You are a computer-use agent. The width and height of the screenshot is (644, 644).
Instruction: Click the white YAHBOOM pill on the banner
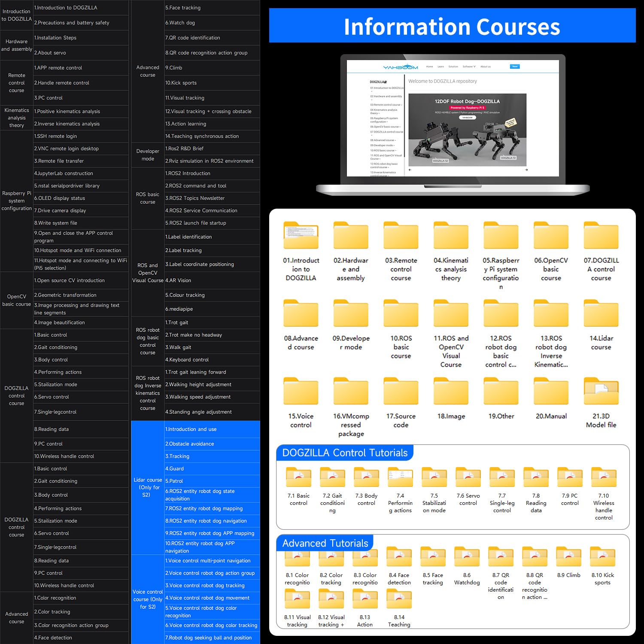pos(467,117)
